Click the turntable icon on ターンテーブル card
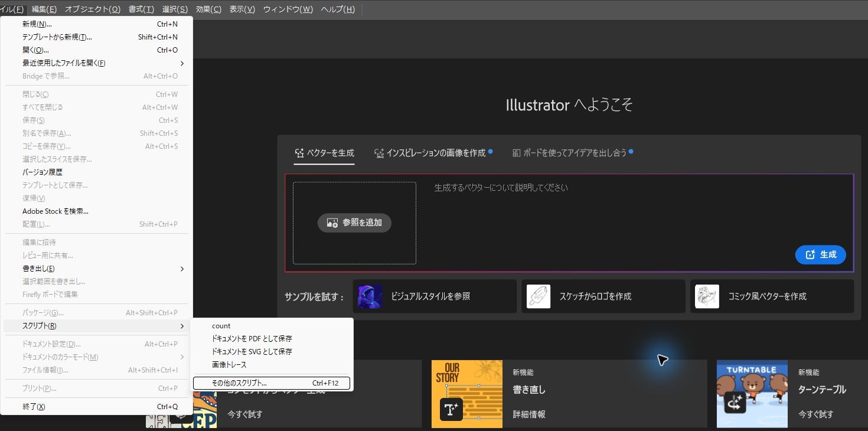 [x=736, y=403]
